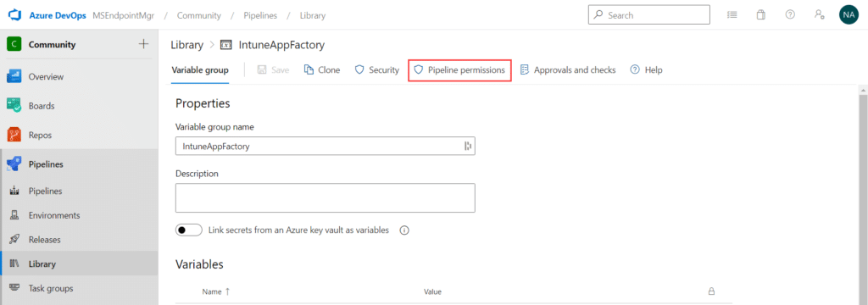Open the Repos sidebar icon
This screenshot has width=868, height=305.
pyautogui.click(x=14, y=135)
